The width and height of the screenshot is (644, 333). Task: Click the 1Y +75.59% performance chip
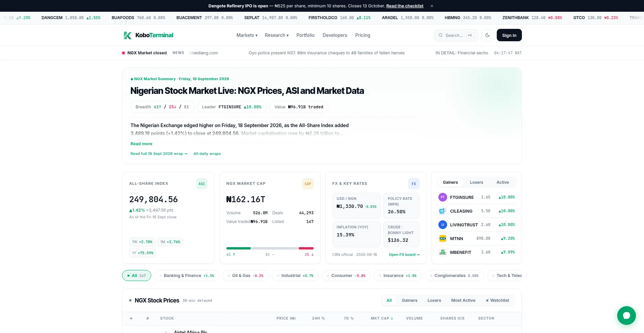[x=143, y=253]
